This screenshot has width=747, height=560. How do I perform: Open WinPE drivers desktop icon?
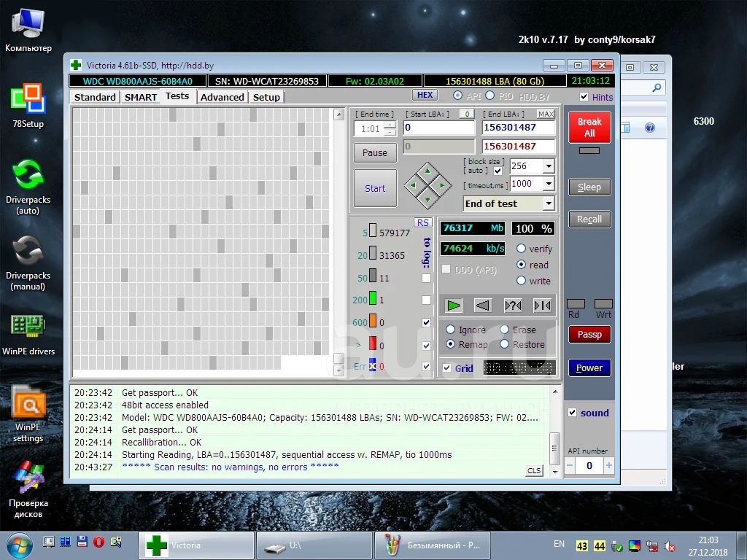28,334
